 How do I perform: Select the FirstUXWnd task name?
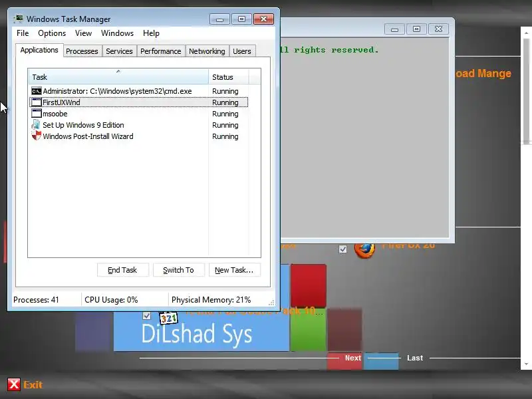[61, 102]
